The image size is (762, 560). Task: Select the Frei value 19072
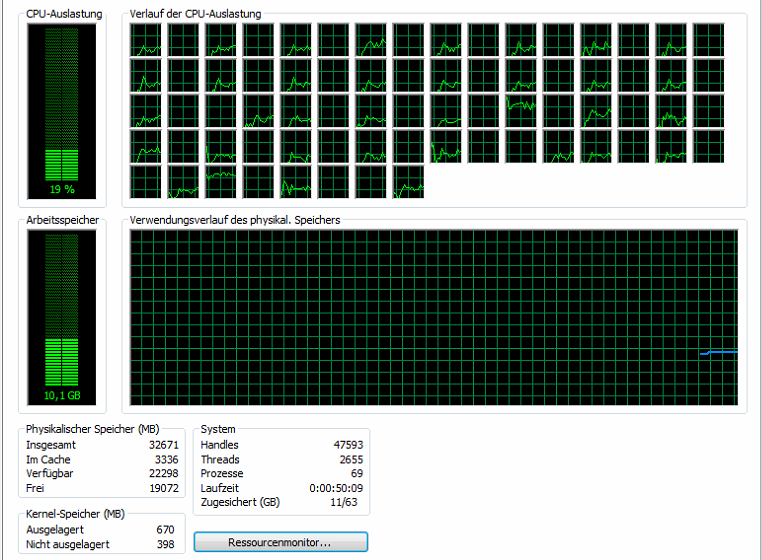click(x=164, y=488)
